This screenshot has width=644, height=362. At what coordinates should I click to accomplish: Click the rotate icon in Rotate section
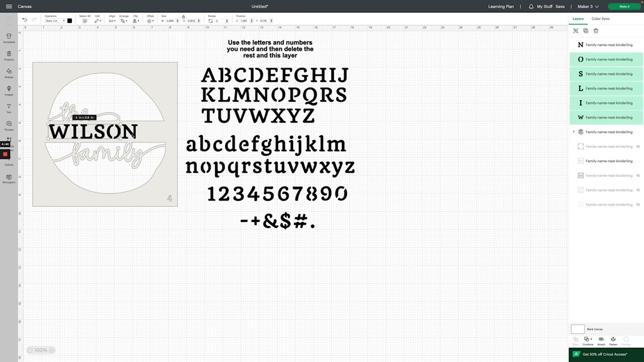click(210, 21)
